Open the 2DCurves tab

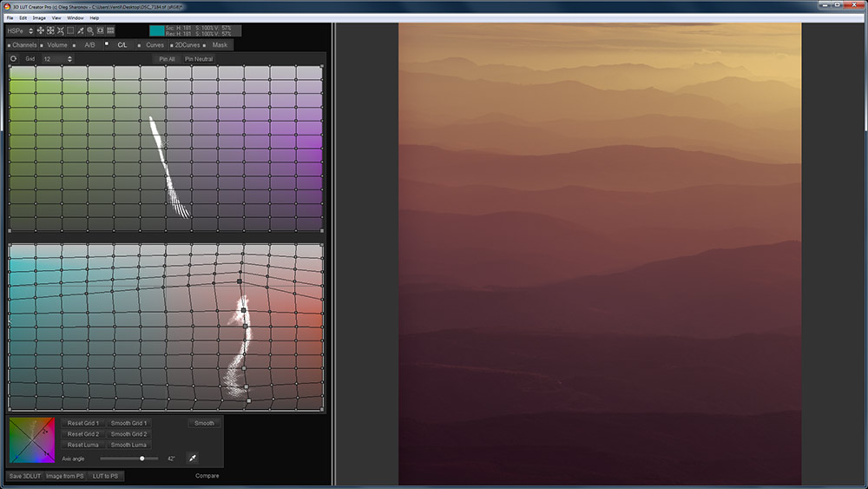187,44
